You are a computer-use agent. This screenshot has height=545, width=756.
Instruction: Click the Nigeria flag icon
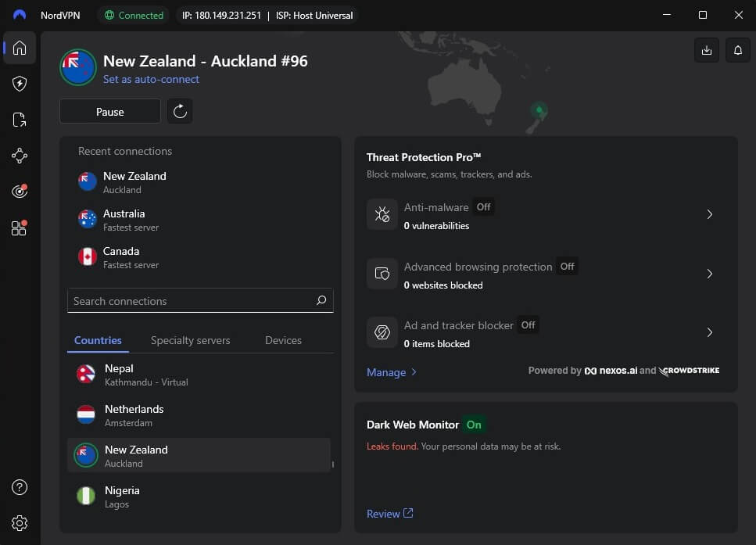tap(86, 496)
